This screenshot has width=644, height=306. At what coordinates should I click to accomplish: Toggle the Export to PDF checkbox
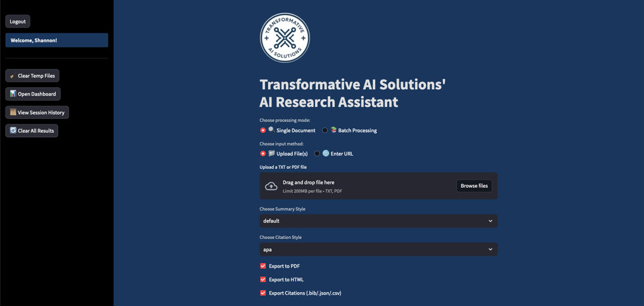click(263, 266)
